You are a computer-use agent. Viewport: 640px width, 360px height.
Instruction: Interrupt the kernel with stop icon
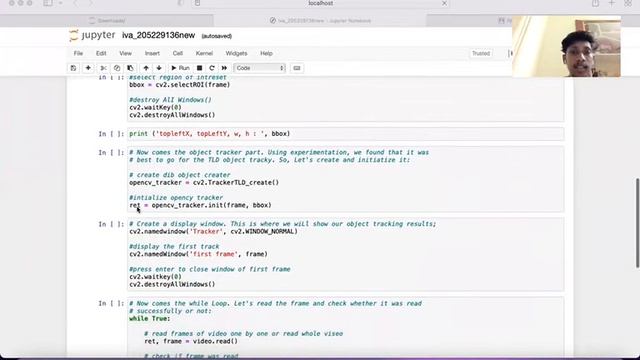[199, 68]
